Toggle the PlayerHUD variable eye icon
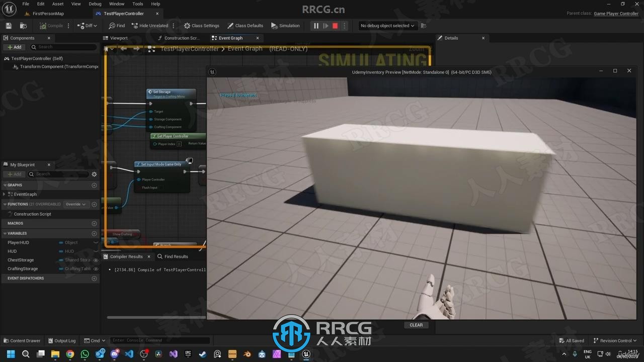This screenshot has width=644, height=362. tap(96, 242)
